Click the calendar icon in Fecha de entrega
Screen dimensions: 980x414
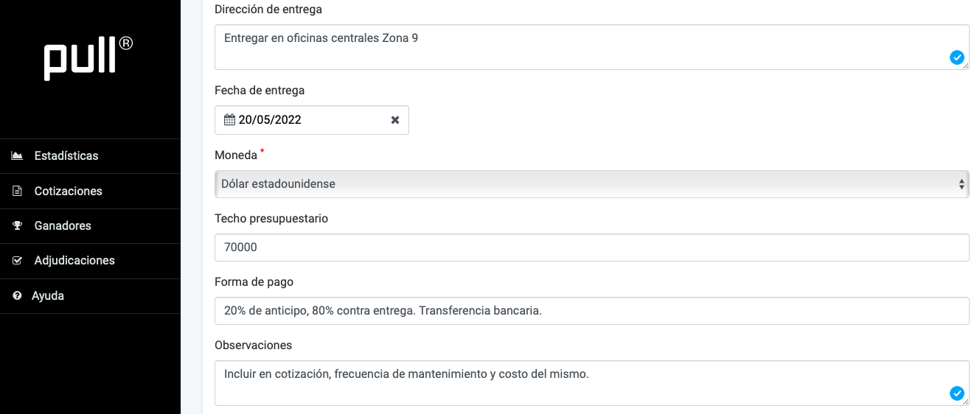click(229, 120)
